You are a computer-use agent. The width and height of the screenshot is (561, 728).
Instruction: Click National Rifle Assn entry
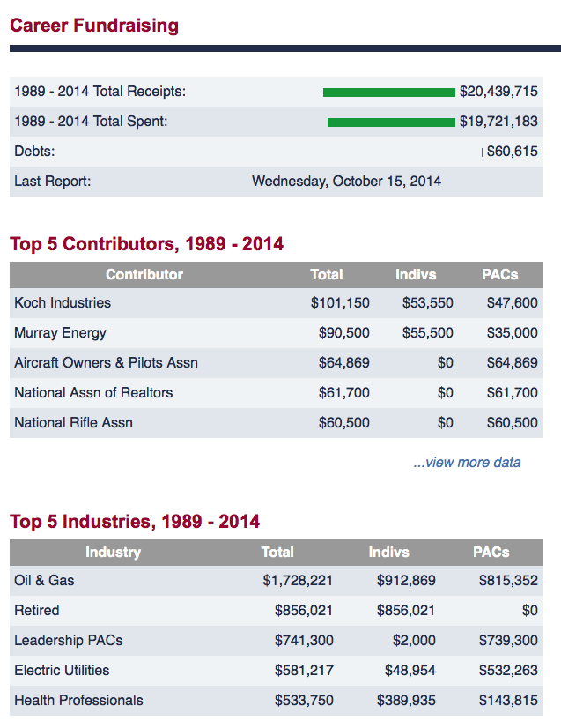coord(74,422)
